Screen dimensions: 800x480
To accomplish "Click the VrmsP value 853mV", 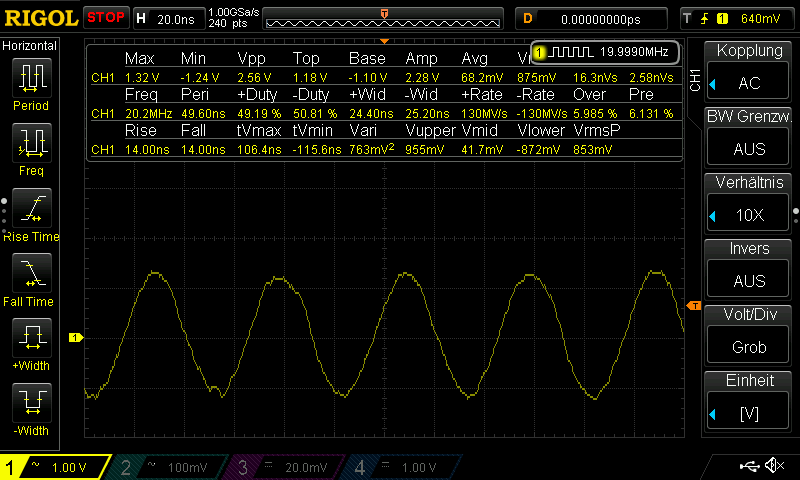I will coord(592,149).
